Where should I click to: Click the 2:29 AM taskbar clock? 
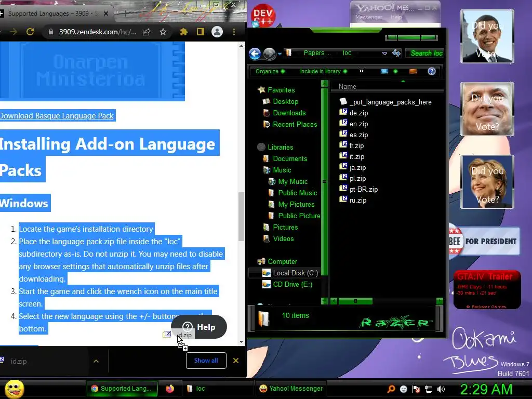point(486,389)
